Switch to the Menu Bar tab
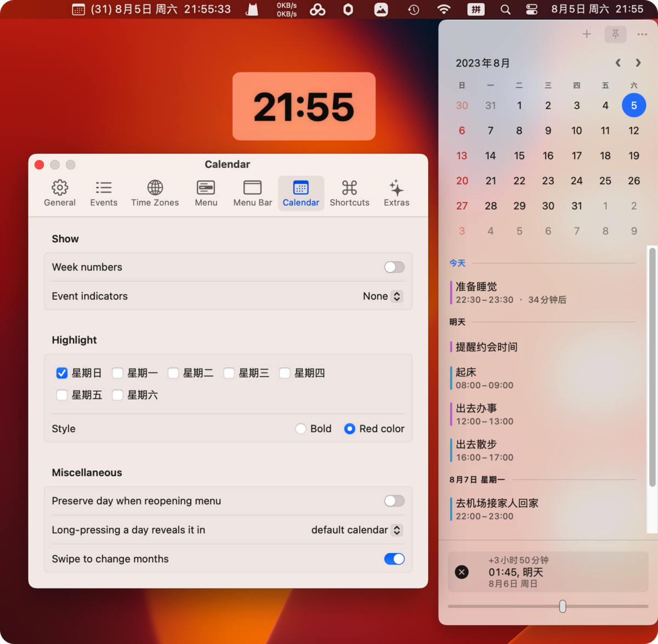Image resolution: width=658 pixels, height=644 pixels. pos(253,193)
